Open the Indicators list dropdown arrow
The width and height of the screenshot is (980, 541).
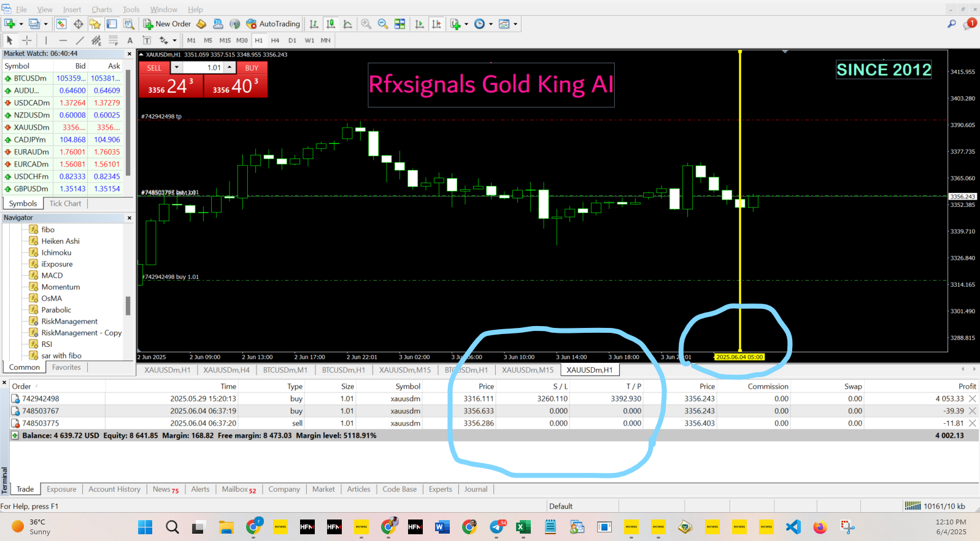pos(466,24)
